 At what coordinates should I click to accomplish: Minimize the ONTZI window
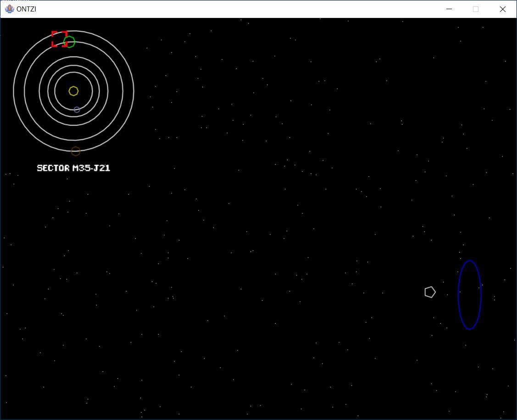[449, 9]
